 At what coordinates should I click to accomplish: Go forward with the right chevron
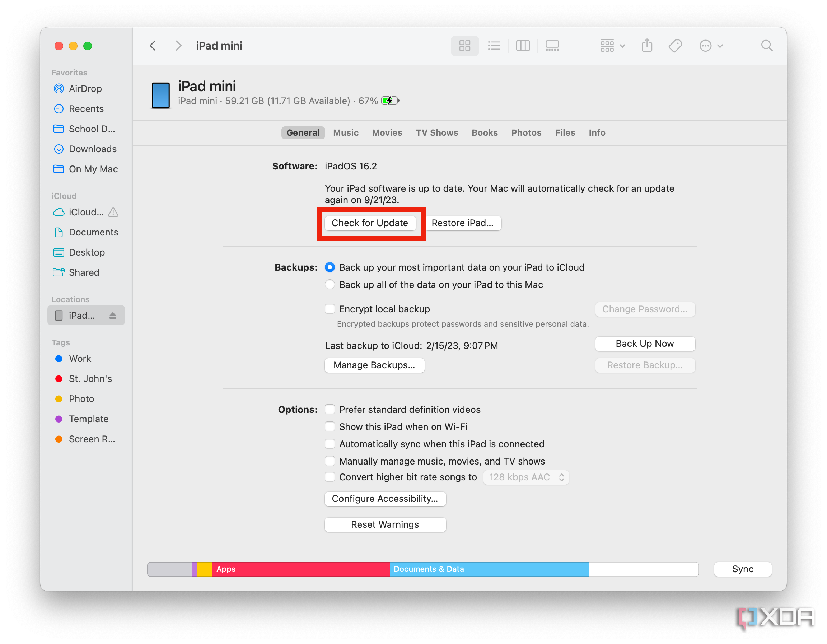[x=178, y=46]
